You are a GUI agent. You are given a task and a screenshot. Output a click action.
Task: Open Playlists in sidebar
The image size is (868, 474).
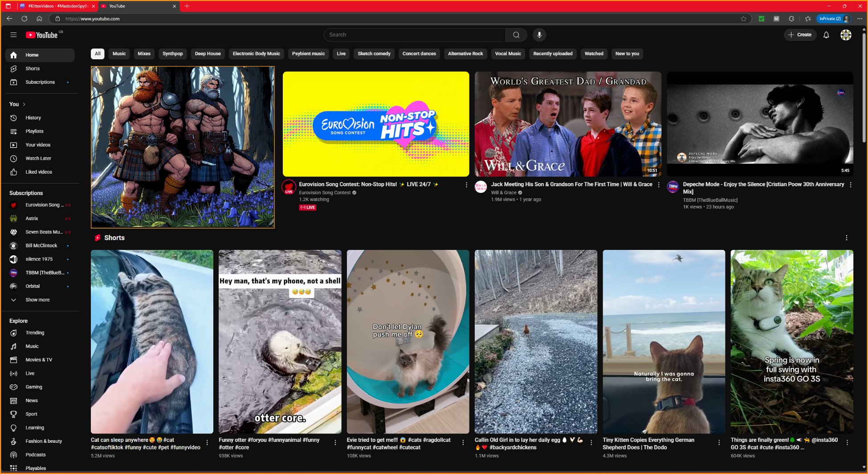click(x=40, y=131)
